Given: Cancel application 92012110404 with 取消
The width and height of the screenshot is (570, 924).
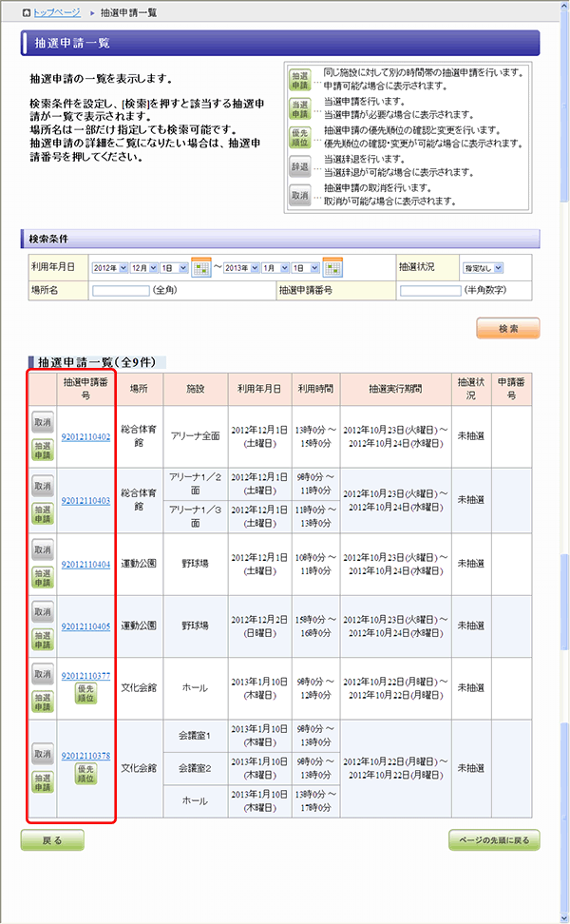Looking at the screenshot, I should [x=43, y=549].
